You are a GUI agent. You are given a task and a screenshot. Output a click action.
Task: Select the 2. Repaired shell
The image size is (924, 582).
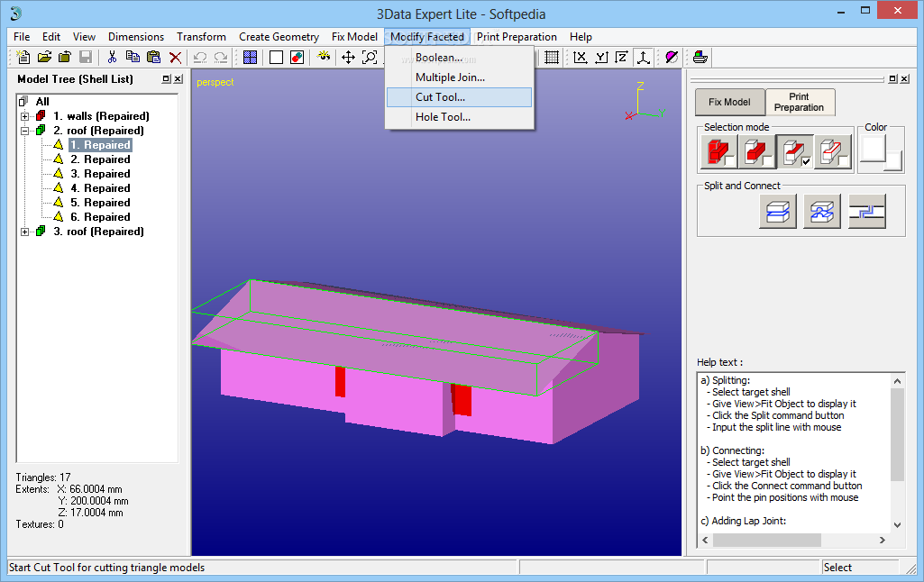click(100, 159)
